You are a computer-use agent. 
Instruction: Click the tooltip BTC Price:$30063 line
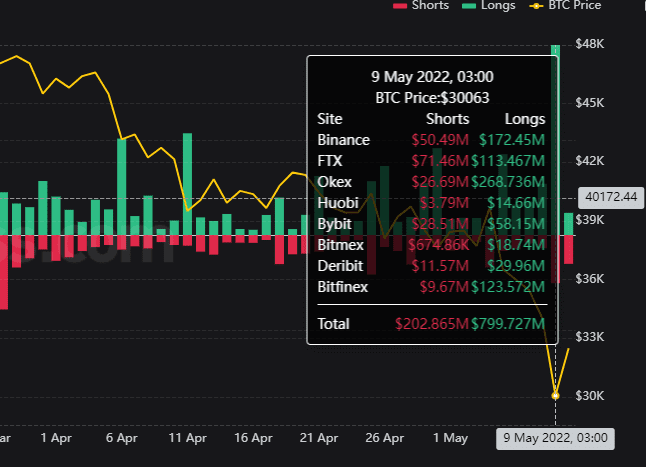432,98
